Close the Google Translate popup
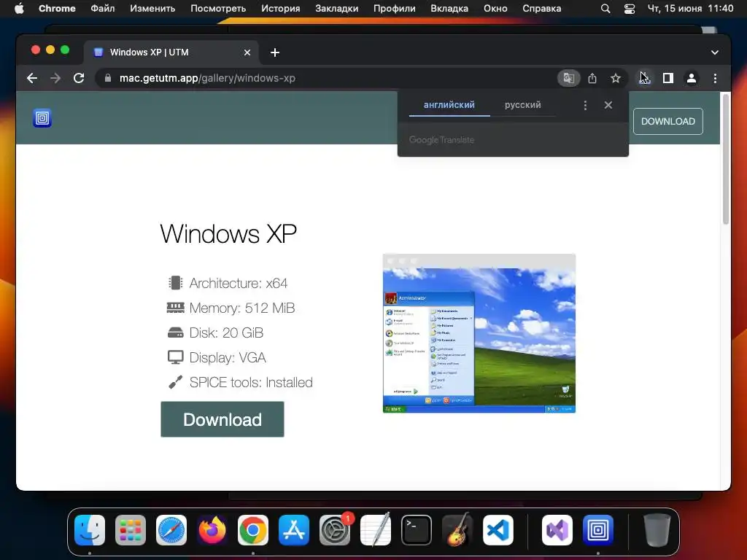 click(608, 105)
